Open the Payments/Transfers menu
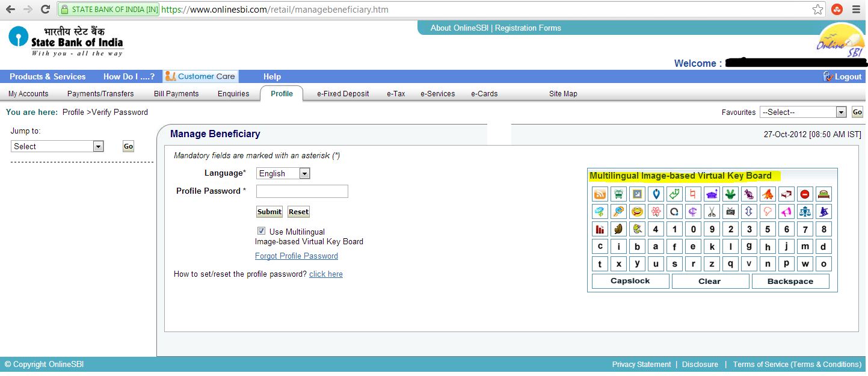This screenshot has width=868, height=376. click(100, 93)
